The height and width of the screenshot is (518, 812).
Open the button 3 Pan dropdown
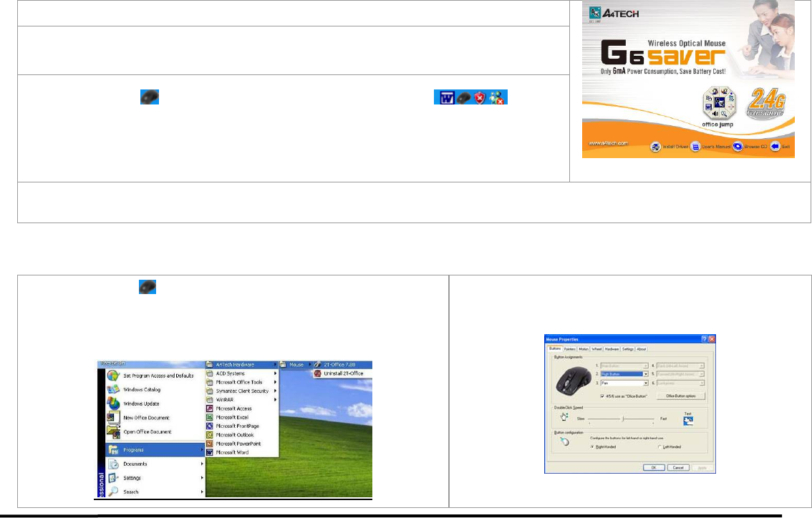624,383
